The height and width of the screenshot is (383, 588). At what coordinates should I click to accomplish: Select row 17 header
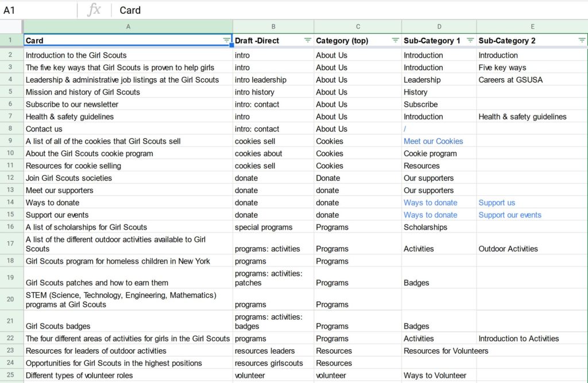[11, 243]
